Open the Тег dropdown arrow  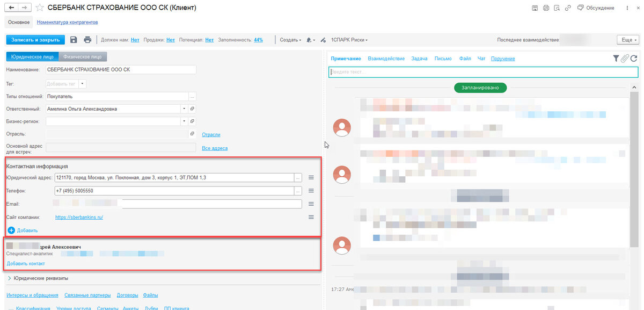82,84
